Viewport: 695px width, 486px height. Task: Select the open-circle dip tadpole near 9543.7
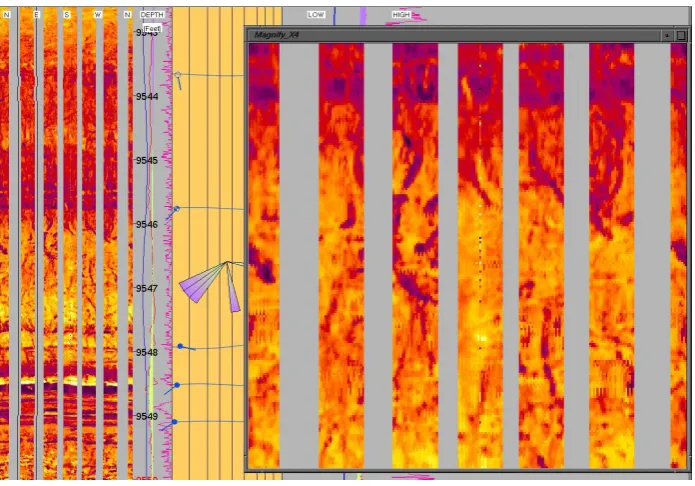click(x=178, y=75)
